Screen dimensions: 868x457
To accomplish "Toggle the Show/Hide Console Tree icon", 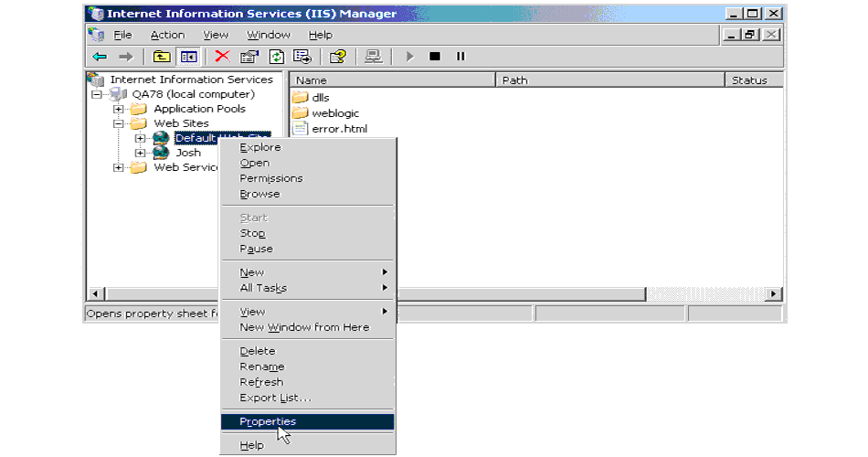I will 188,57.
